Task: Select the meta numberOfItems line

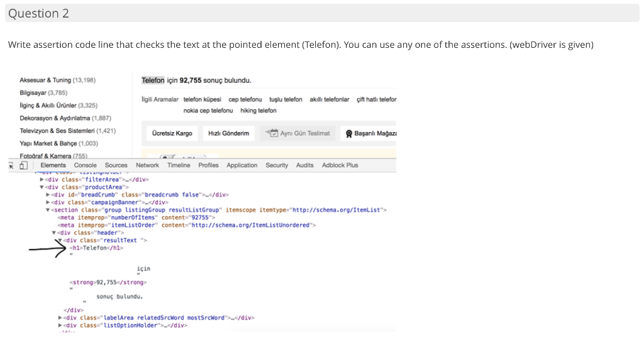Action: (x=136, y=218)
